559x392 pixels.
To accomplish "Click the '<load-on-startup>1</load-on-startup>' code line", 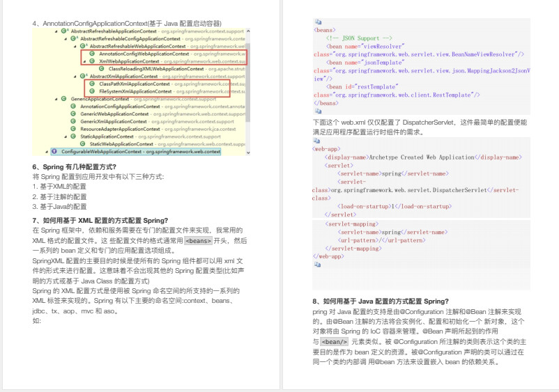I will (x=395, y=207).
